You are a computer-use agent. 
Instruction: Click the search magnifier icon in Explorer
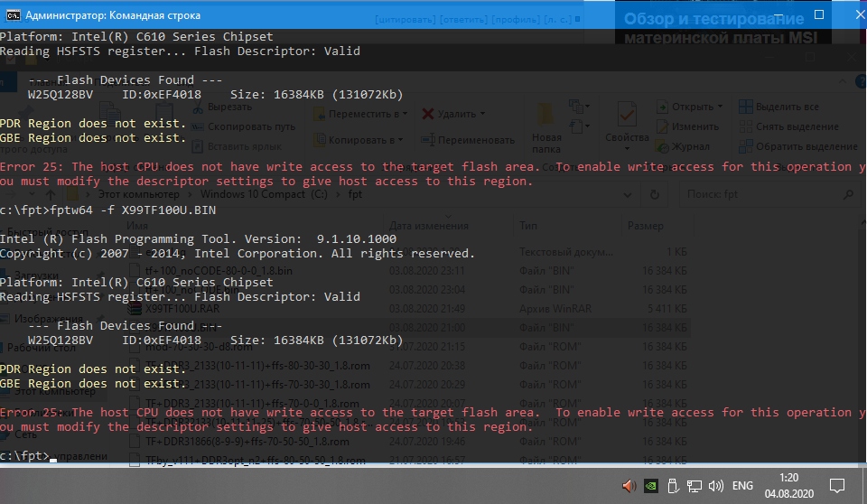coord(848,194)
